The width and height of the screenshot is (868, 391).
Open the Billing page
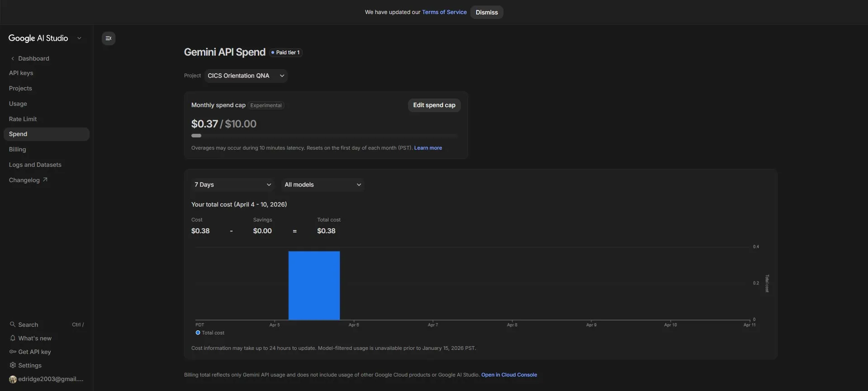pos(18,149)
